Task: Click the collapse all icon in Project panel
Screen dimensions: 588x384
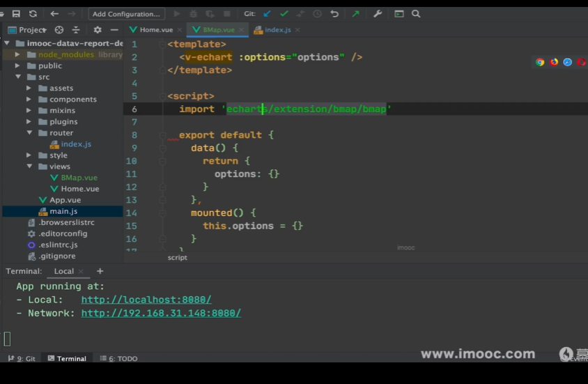Action: coord(76,30)
